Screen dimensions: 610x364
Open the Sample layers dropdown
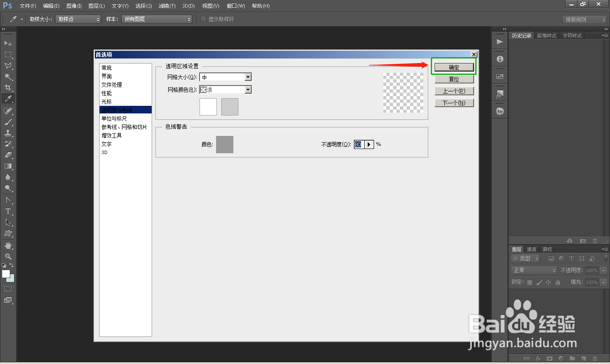[157, 19]
